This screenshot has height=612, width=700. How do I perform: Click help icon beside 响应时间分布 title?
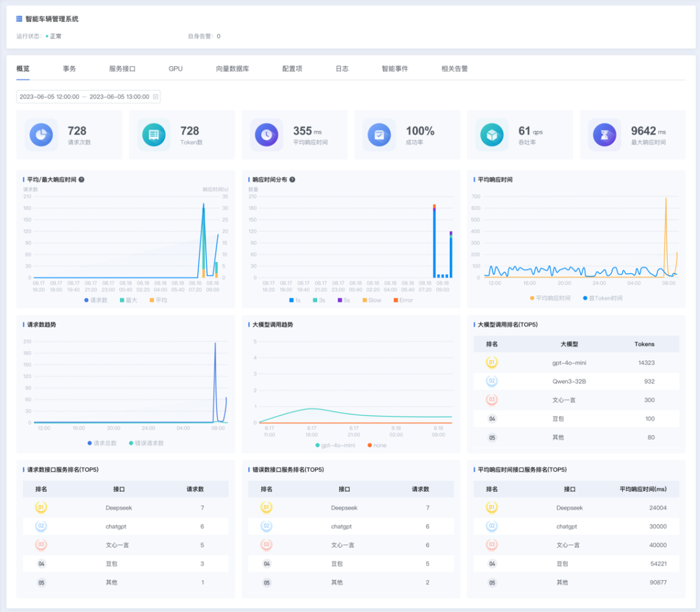(292, 180)
